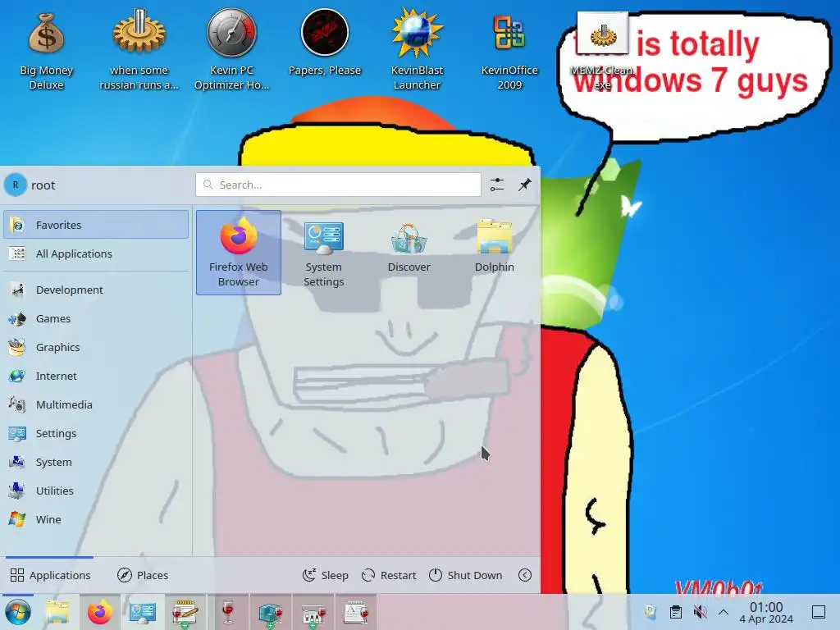Click Show Desktop button in taskbar corner
The image size is (840, 630).
coord(819,612)
